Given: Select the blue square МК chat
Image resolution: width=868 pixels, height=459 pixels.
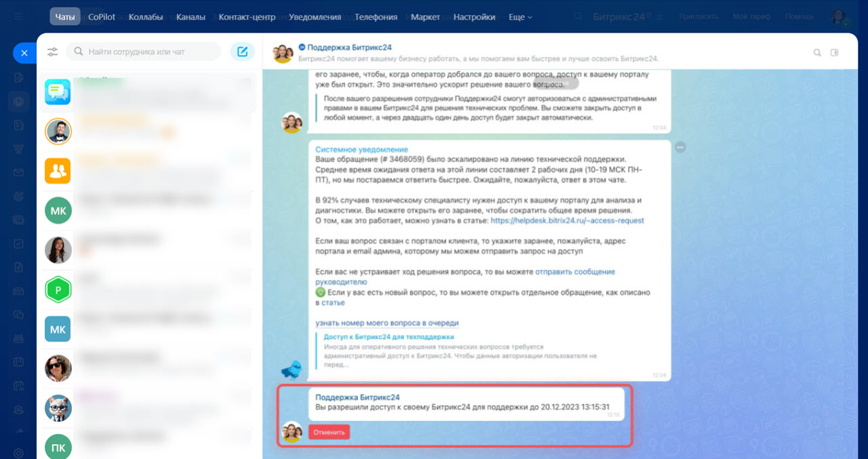Looking at the screenshot, I should point(58,329).
